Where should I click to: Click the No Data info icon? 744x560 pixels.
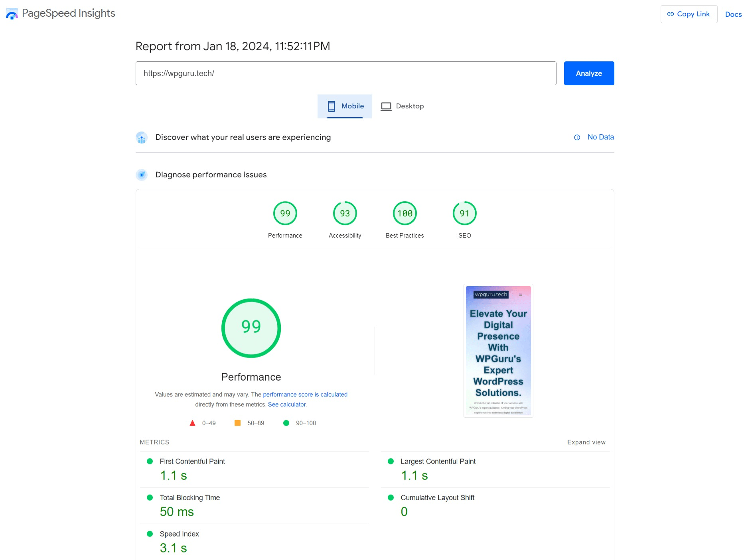click(577, 138)
